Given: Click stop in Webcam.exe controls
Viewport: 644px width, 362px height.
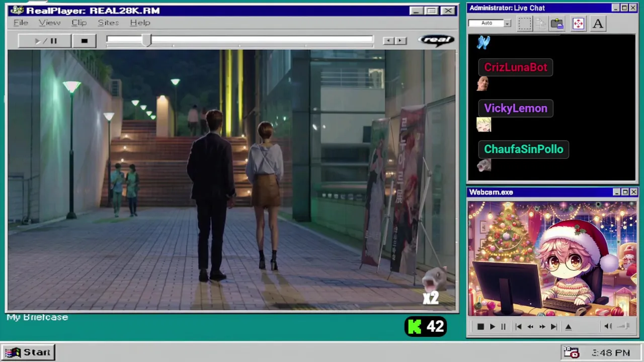Looking at the screenshot, I should click(480, 327).
